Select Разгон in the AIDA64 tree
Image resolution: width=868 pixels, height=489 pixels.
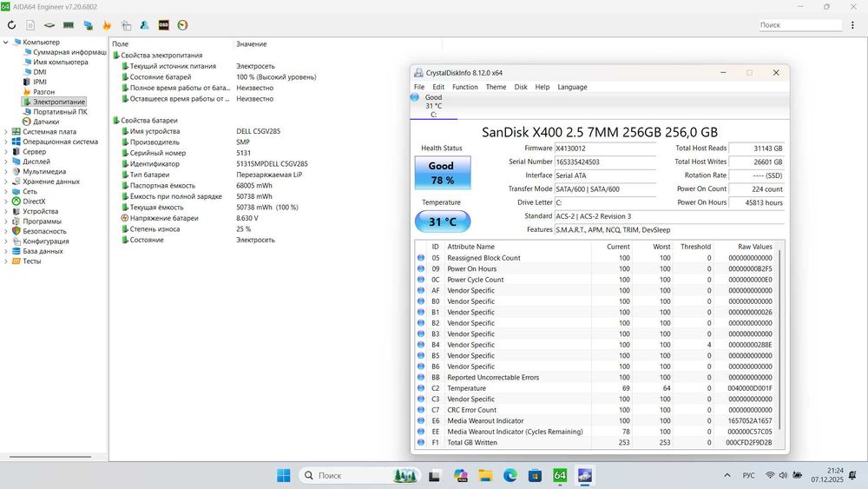(x=43, y=92)
